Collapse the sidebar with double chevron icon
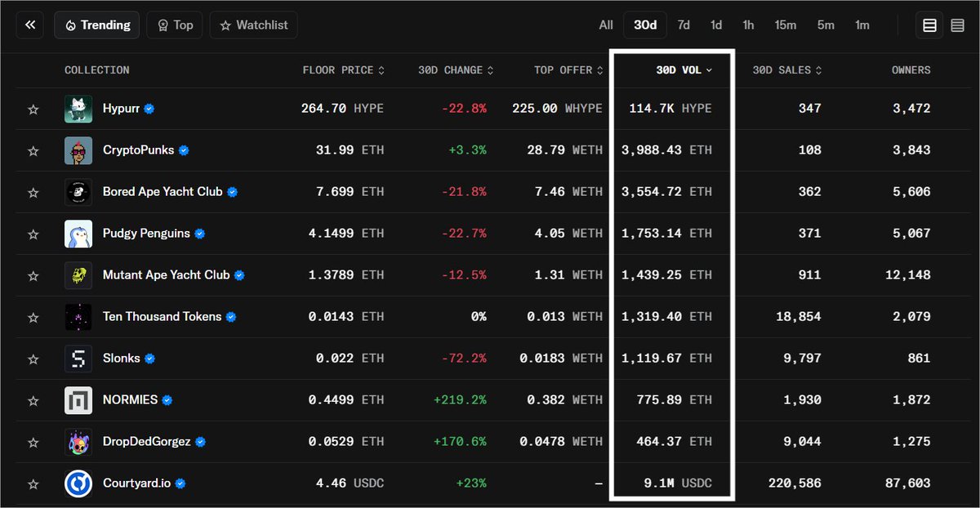Viewport: 980px width, 508px height. (29, 25)
